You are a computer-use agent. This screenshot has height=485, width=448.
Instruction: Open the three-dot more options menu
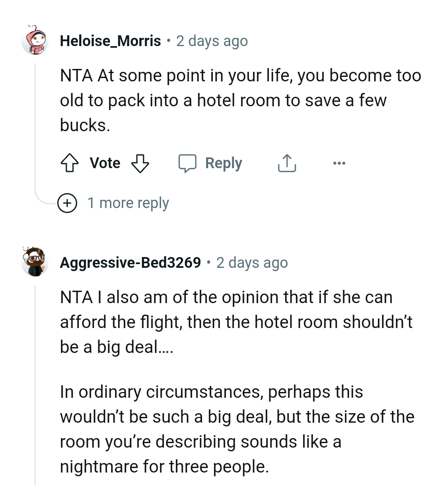point(339,163)
